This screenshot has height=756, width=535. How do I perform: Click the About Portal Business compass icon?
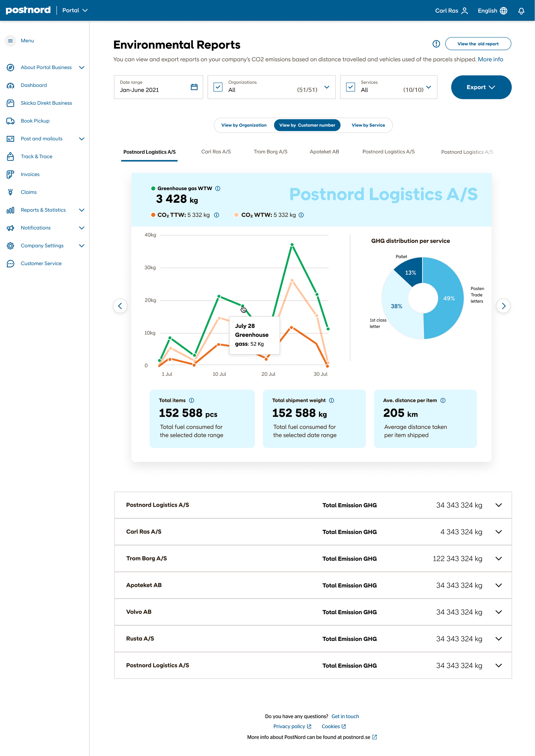tap(10, 67)
